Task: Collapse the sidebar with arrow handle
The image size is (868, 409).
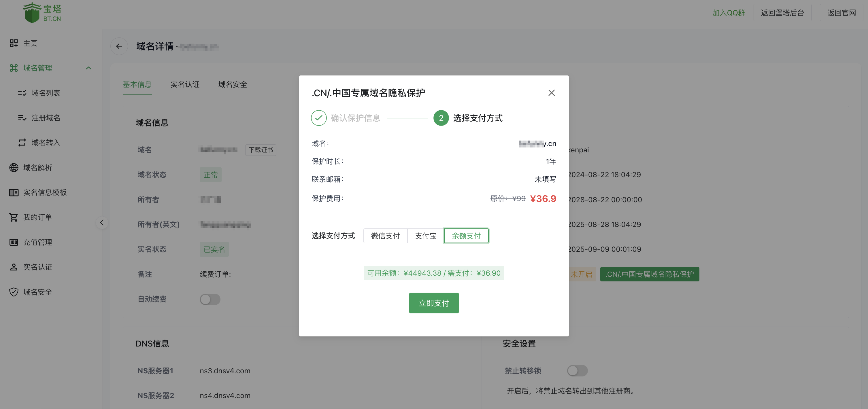Action: 102,222
